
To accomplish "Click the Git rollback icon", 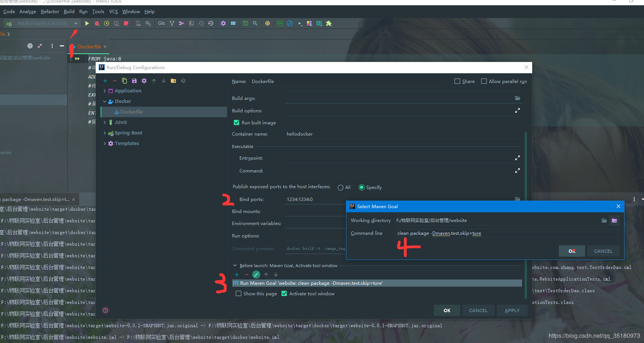I will tap(211, 23).
